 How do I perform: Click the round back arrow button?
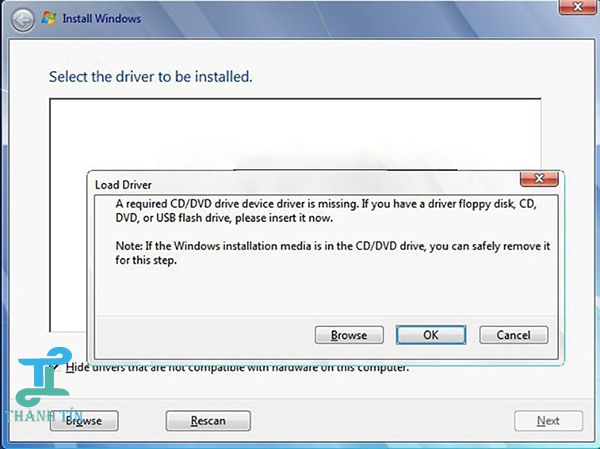(x=22, y=18)
